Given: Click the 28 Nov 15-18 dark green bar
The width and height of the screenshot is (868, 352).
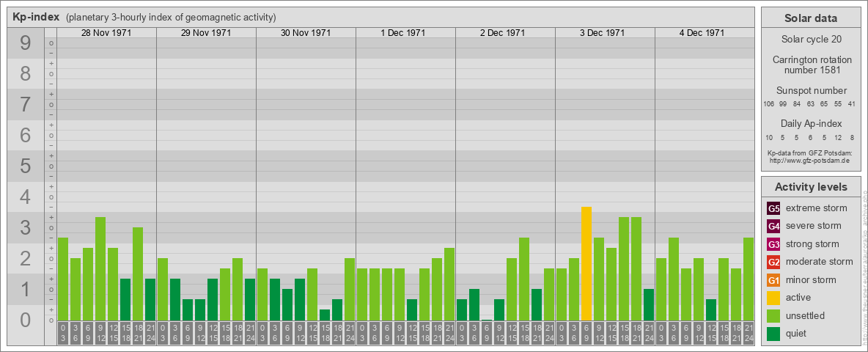Looking at the screenshot, I should pyautogui.click(x=125, y=299).
